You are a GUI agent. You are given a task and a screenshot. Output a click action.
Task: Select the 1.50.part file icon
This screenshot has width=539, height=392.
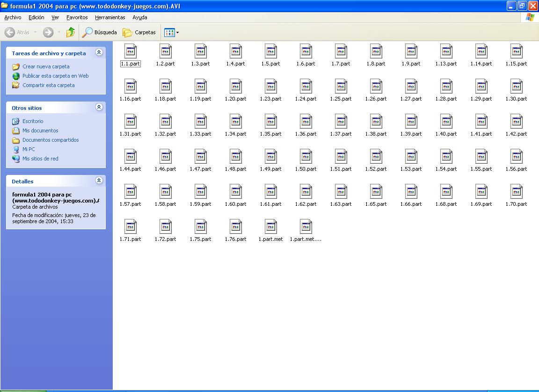click(306, 157)
